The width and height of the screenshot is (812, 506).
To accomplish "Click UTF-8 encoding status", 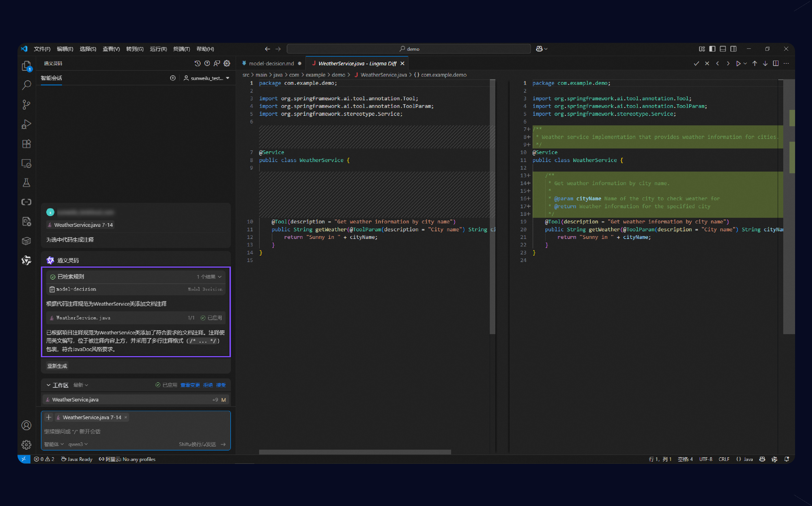I will pyautogui.click(x=705, y=459).
